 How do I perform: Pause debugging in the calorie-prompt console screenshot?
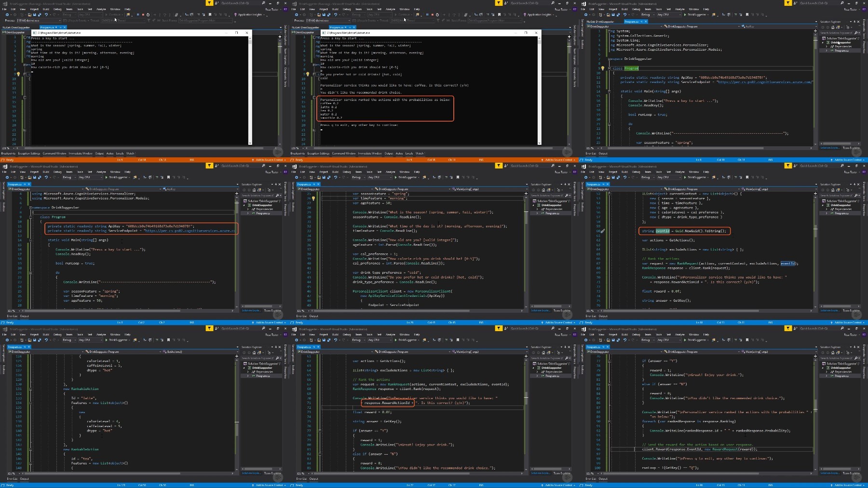tap(138, 14)
